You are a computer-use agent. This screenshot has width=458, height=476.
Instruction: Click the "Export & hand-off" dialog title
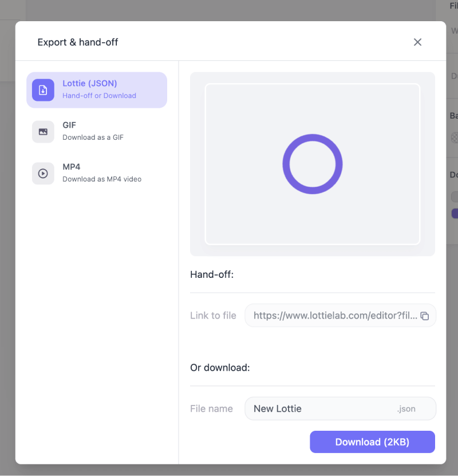pos(78,42)
